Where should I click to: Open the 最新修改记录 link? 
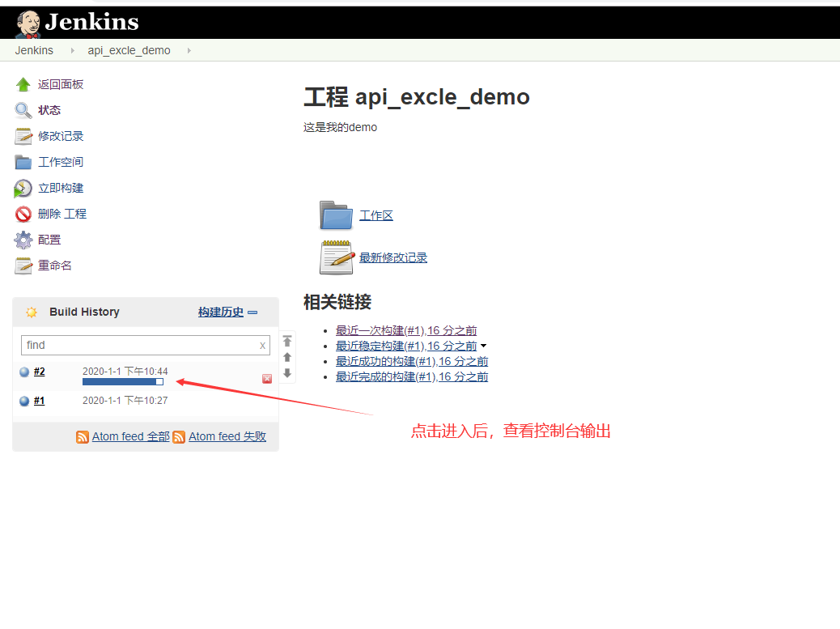pos(393,257)
